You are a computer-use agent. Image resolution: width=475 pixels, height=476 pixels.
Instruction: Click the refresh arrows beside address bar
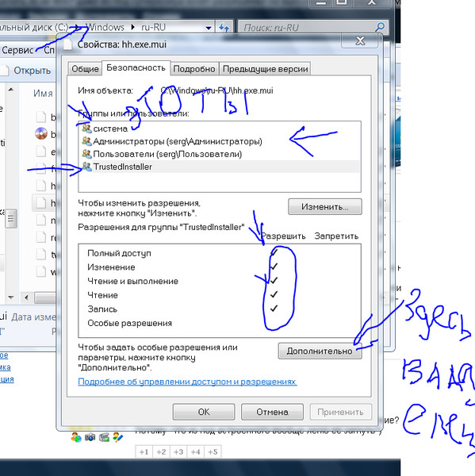(x=224, y=28)
